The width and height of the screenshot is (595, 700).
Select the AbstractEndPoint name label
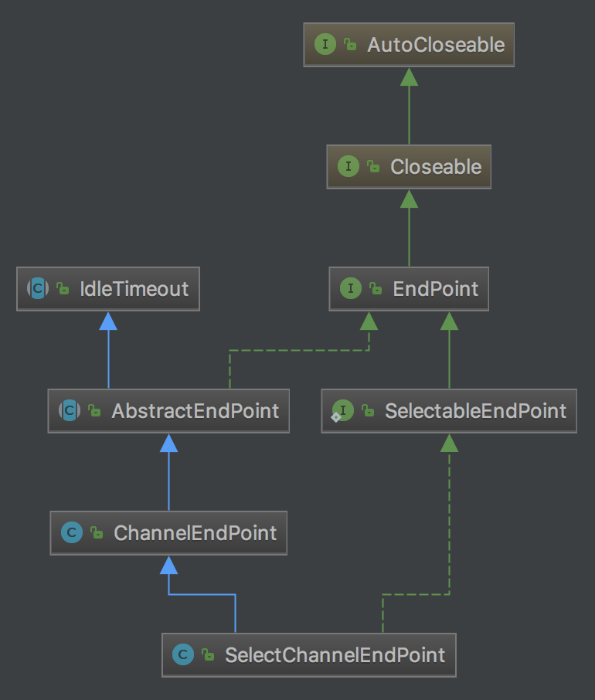click(195, 411)
